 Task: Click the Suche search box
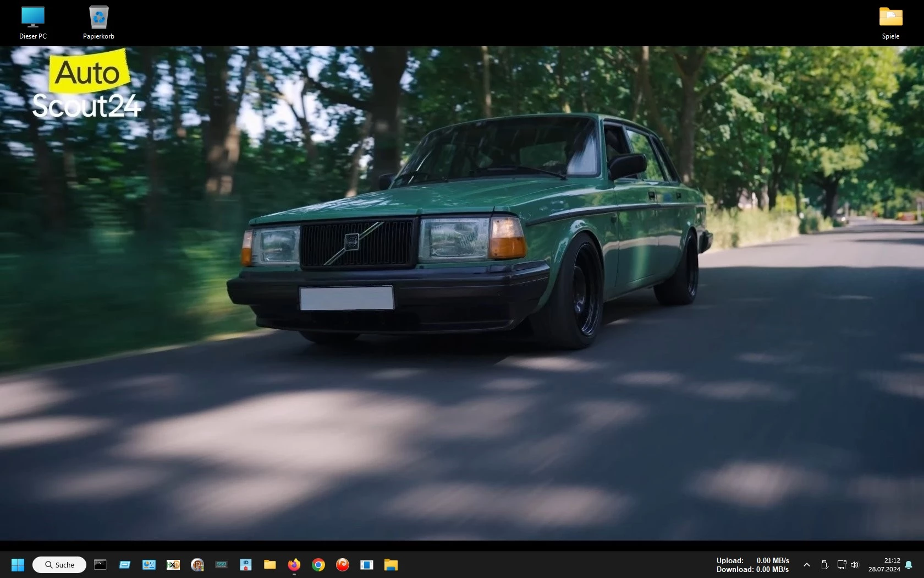click(59, 565)
